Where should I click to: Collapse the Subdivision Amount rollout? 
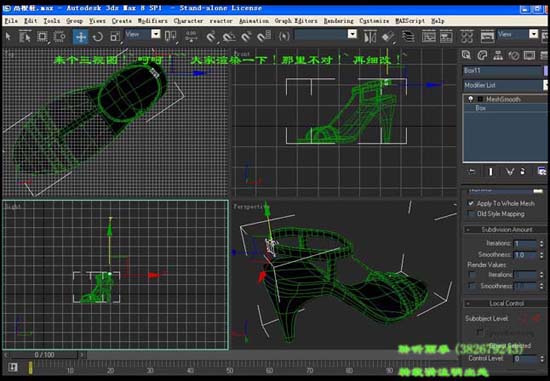tap(505, 229)
